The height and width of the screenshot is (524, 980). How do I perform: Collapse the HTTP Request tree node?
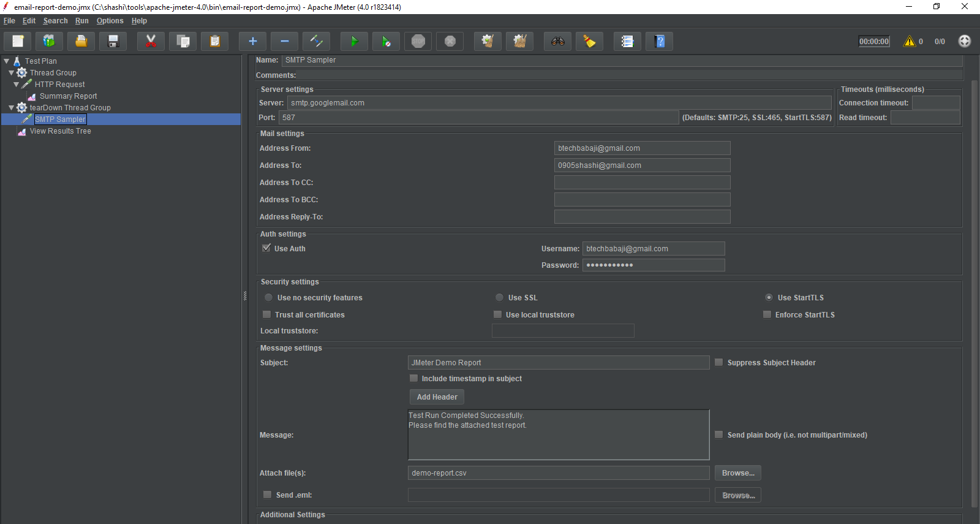[x=16, y=85]
